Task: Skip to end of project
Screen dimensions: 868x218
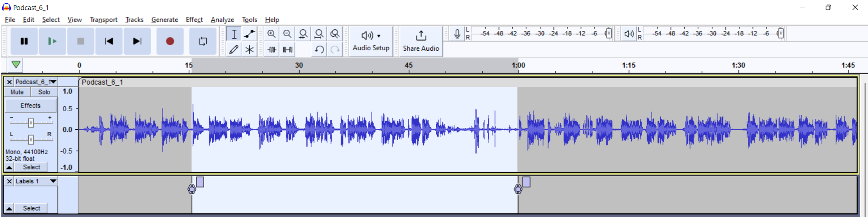Action: [137, 41]
